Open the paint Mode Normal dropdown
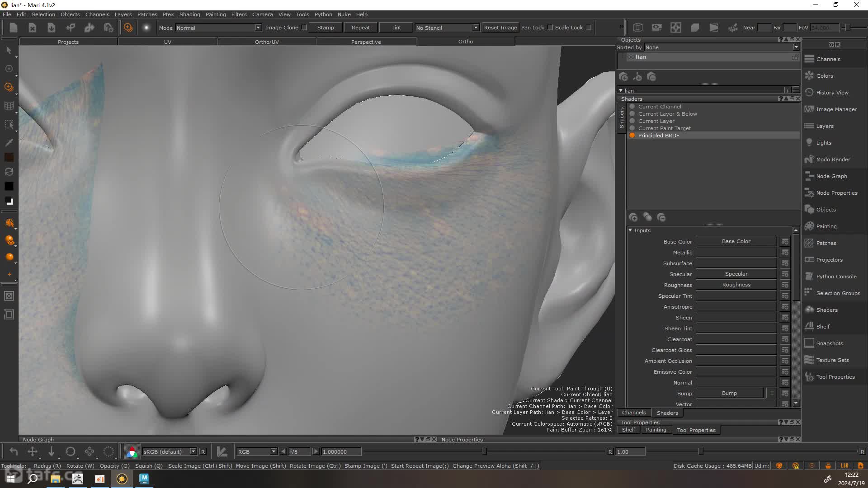The width and height of the screenshot is (868, 488). pyautogui.click(x=218, y=28)
